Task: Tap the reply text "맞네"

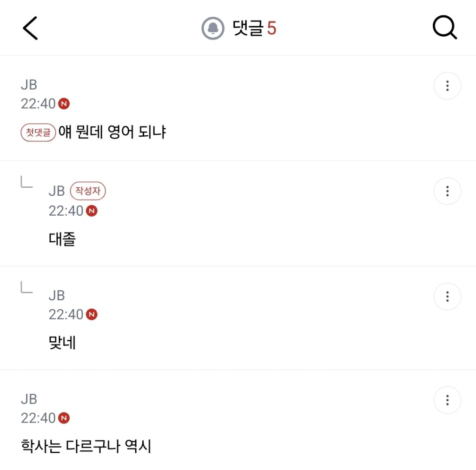Action: [x=62, y=343]
